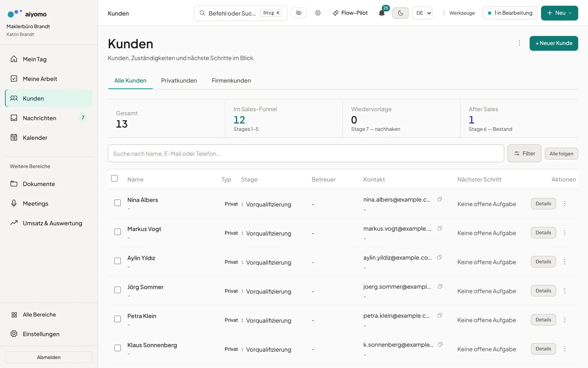Viewport: 588px width, 368px height.
Task: Expand the Neu dropdown button
Action: (x=559, y=13)
